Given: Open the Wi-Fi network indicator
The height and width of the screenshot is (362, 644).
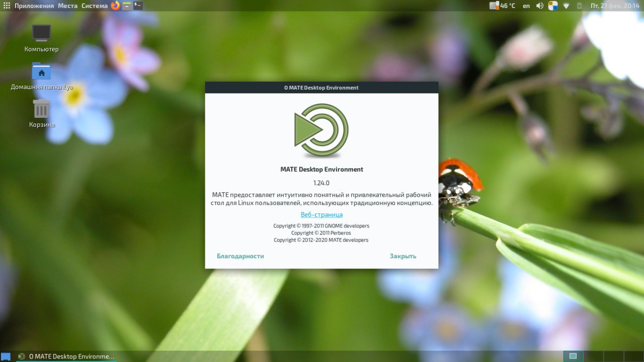Looking at the screenshot, I should click(566, 6).
